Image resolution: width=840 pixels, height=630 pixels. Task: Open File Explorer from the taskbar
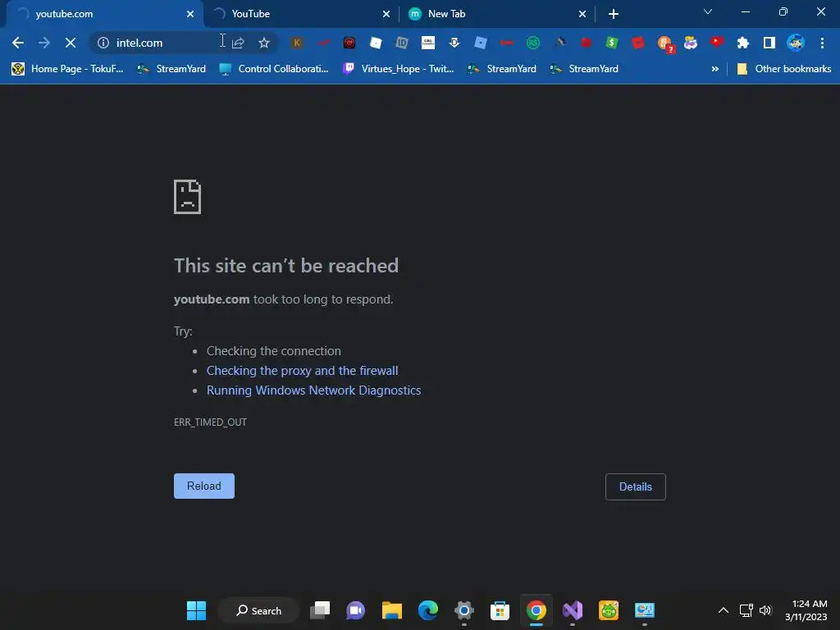(391, 610)
